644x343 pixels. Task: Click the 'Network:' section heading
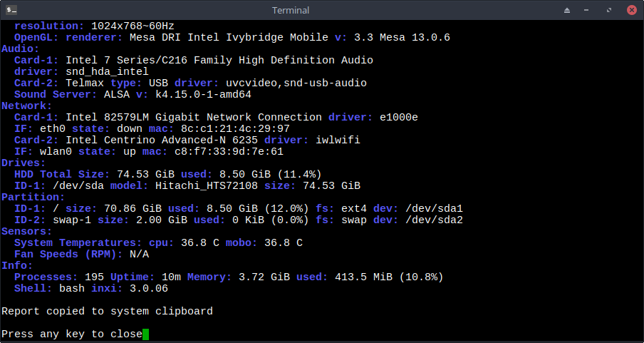click(26, 106)
